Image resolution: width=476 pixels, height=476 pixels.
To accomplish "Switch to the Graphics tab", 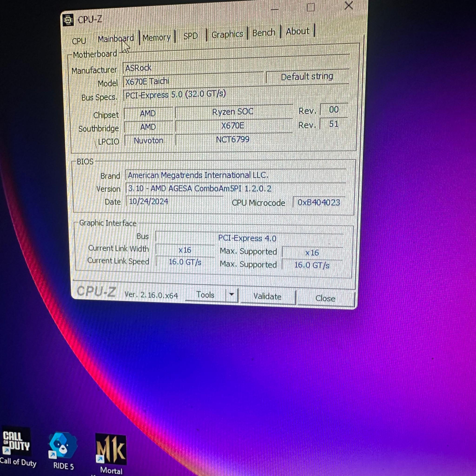I will tap(227, 34).
